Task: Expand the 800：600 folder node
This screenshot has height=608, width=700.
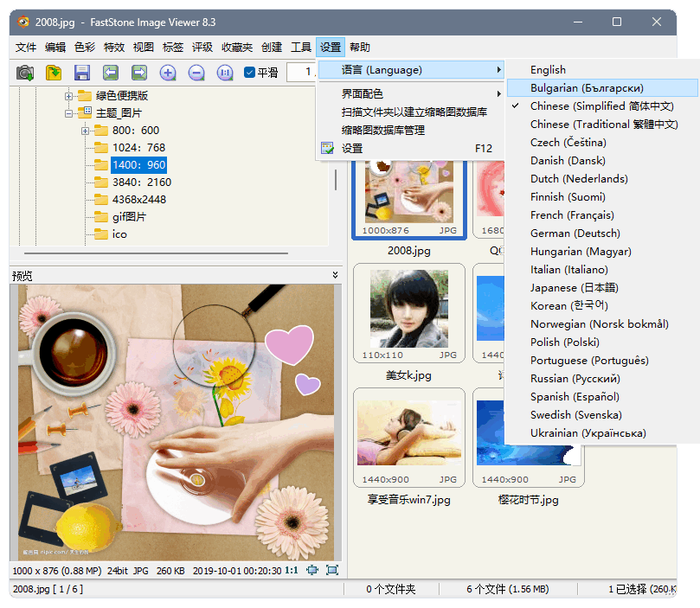Action: (85, 131)
